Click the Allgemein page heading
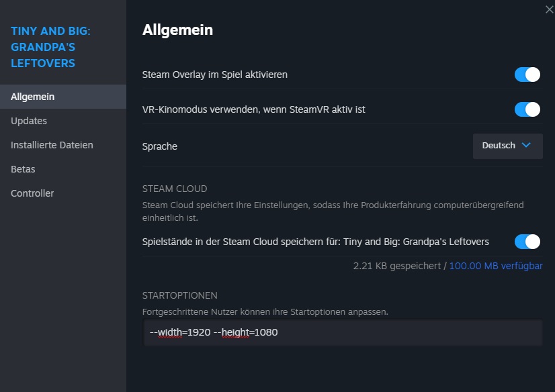 [x=177, y=30]
